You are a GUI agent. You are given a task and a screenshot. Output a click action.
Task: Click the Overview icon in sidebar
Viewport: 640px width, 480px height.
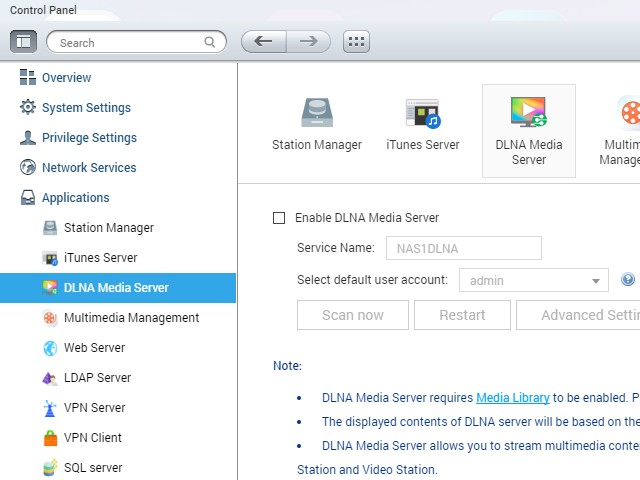click(28, 77)
